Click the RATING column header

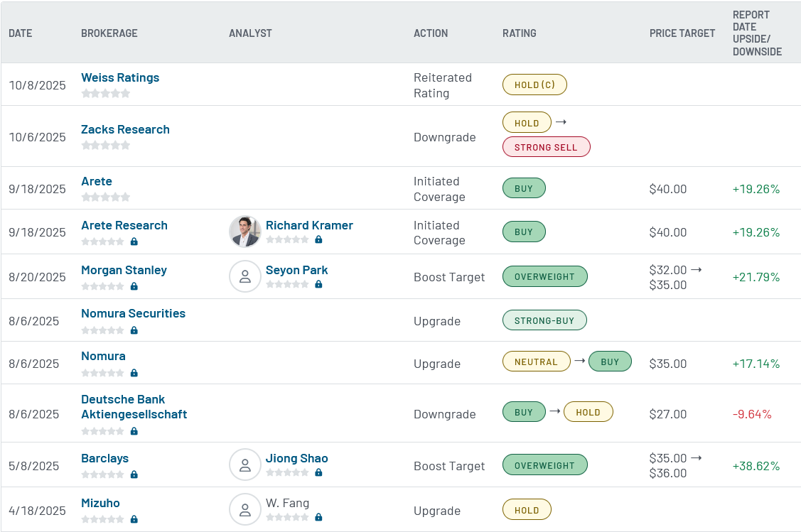[x=520, y=33]
